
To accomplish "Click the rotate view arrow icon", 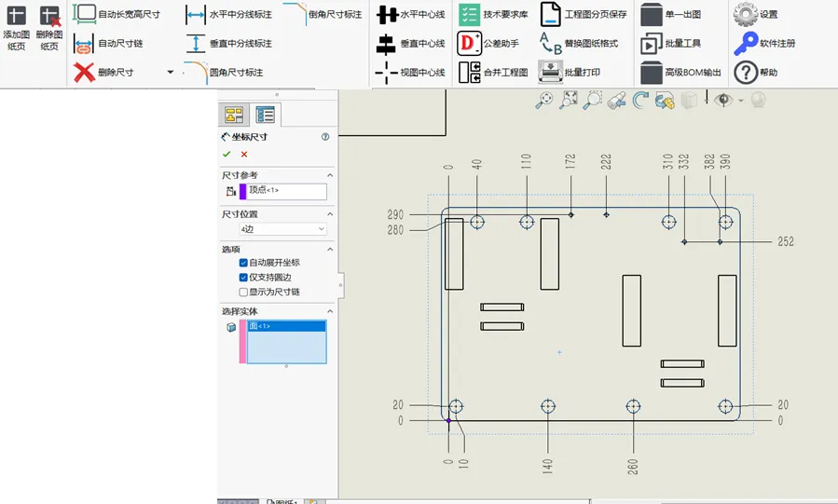I will pos(640,101).
